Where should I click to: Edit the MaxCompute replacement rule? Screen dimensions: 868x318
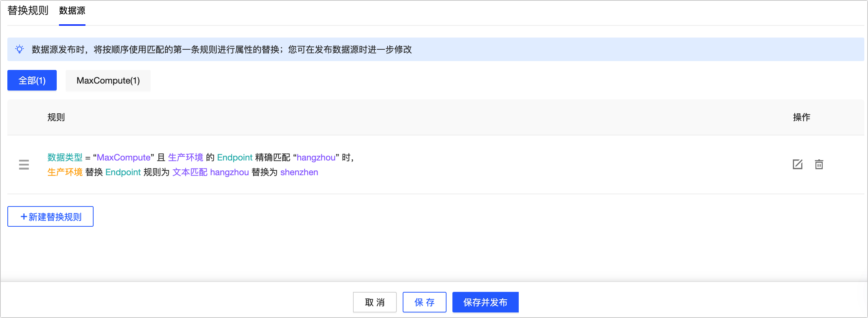798,164
